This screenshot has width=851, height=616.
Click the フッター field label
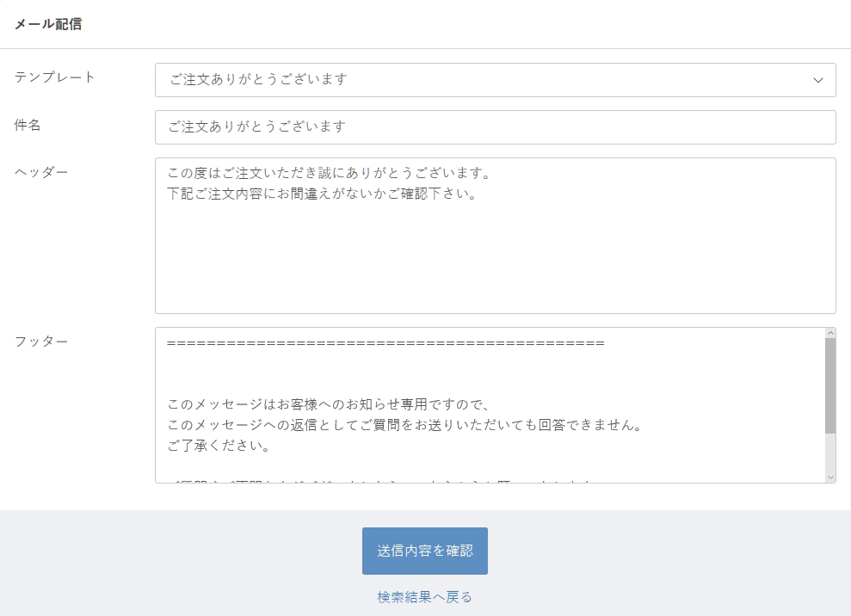click(x=41, y=341)
